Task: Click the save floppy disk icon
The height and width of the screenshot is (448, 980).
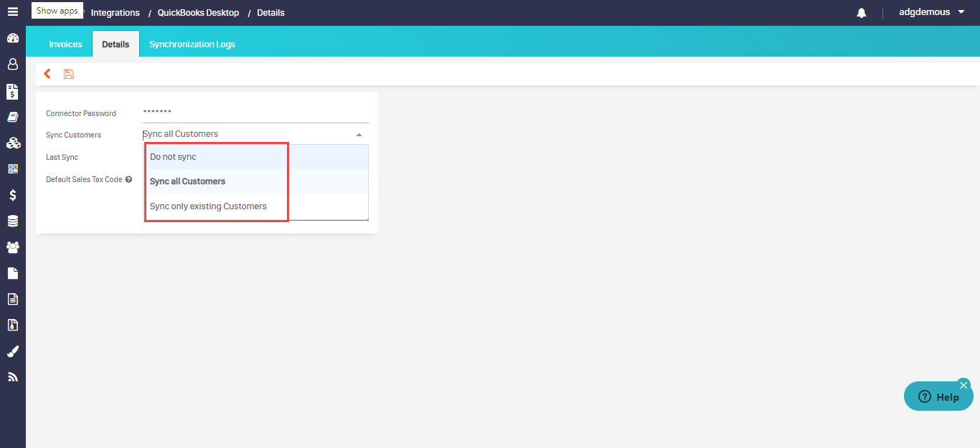Action: [x=69, y=74]
